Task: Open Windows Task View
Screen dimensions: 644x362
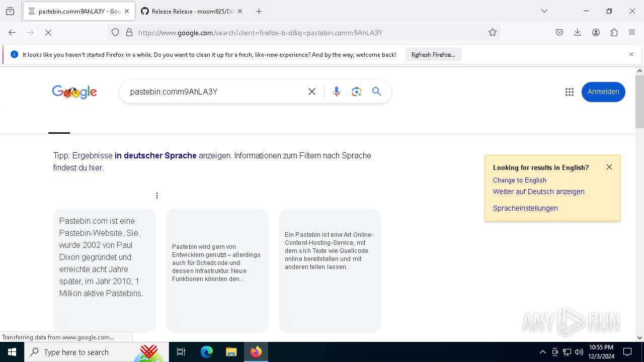Action: point(181,352)
